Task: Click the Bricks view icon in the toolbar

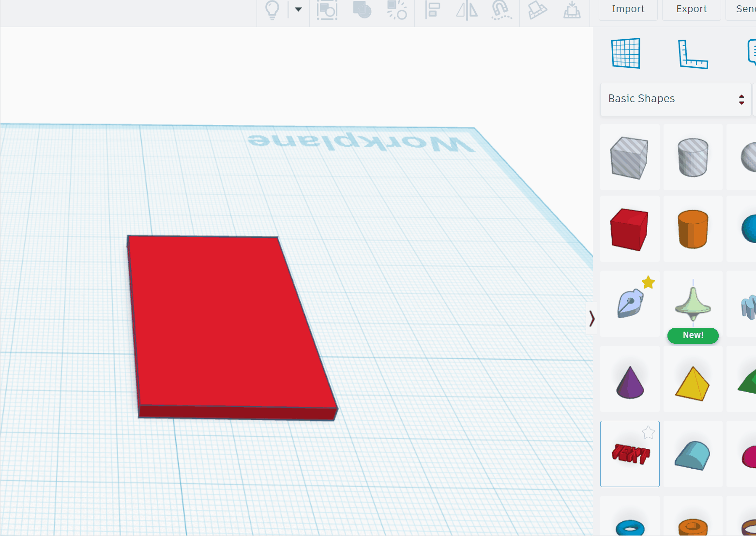Action: click(x=537, y=10)
